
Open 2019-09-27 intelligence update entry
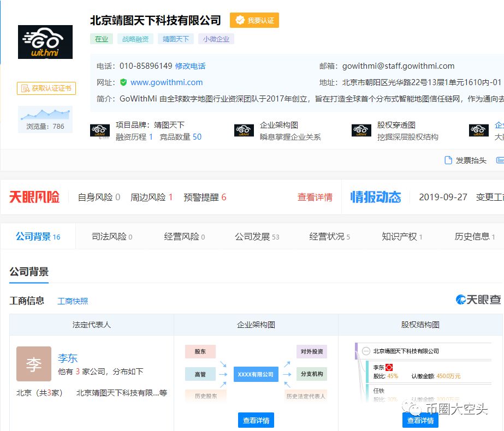pyautogui.click(x=461, y=197)
